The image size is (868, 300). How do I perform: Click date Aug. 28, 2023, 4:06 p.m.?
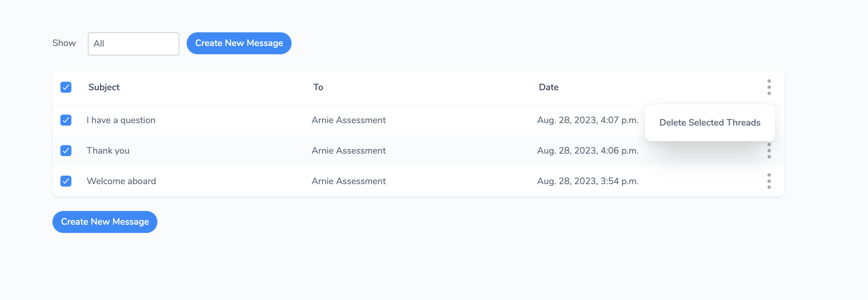coord(588,151)
